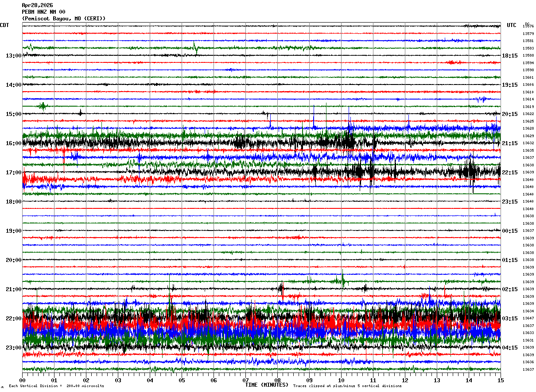Click minute tick label 14 on time axis
The height and width of the screenshot is (392, 536).
(469, 380)
